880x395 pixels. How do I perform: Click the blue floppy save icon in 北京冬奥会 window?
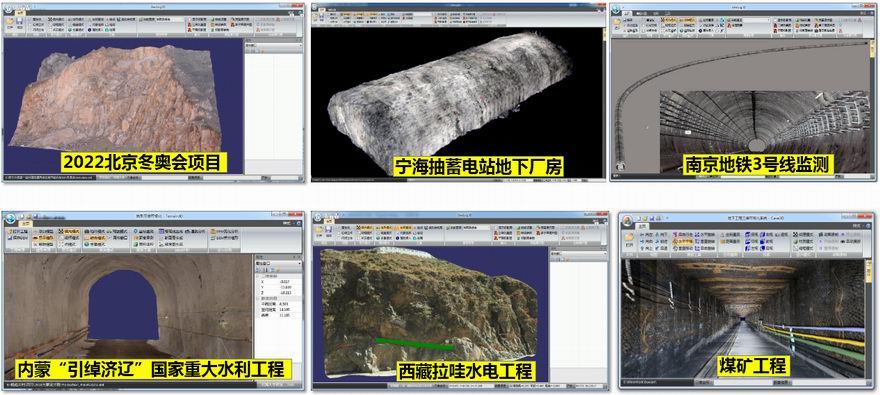[20, 20]
